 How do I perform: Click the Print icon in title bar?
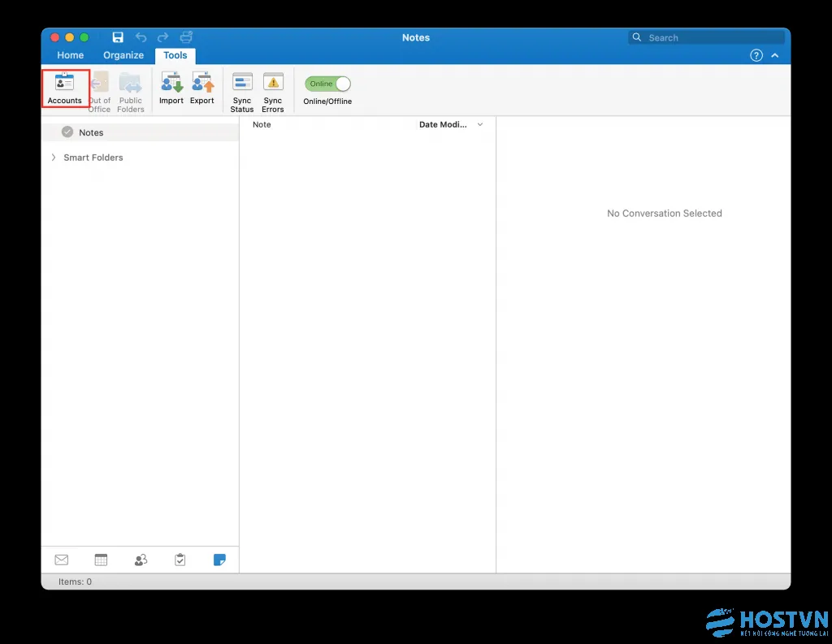pyautogui.click(x=186, y=37)
